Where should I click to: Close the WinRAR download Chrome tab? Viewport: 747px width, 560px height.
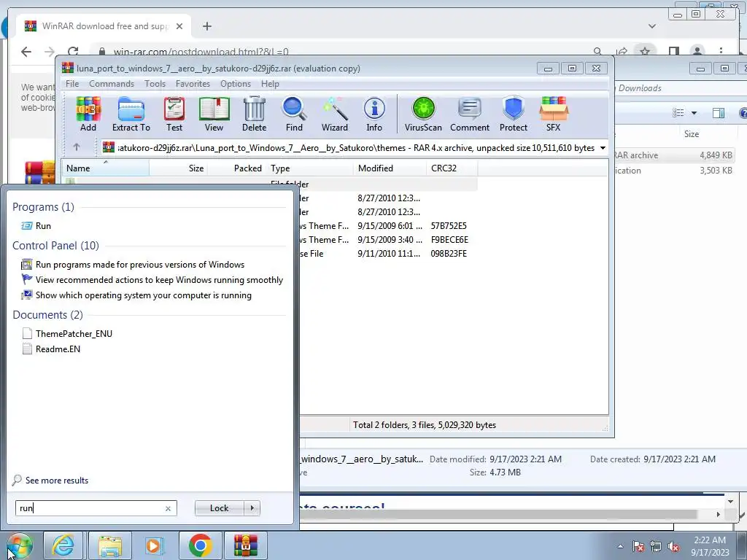point(179,26)
